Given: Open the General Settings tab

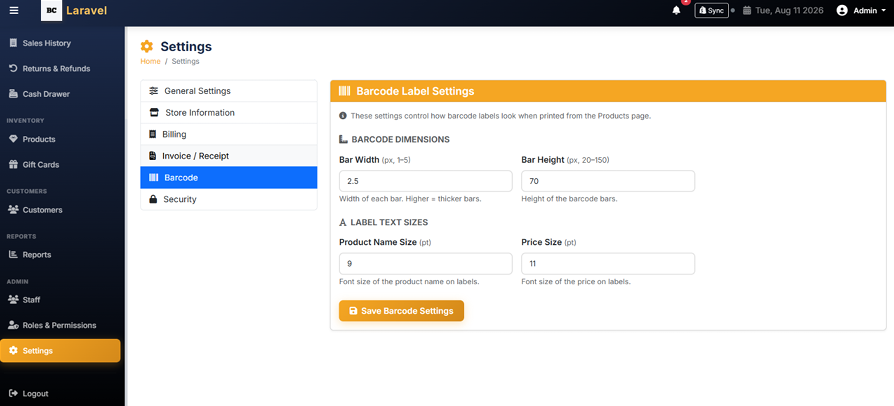Looking at the screenshot, I should (x=229, y=91).
